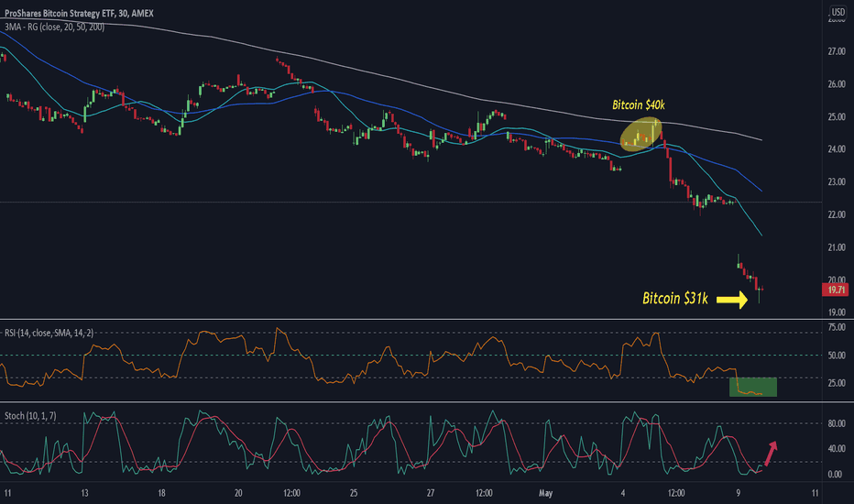Click the 20 date label on time axis
This screenshot has width=854, height=504.
coord(238,493)
